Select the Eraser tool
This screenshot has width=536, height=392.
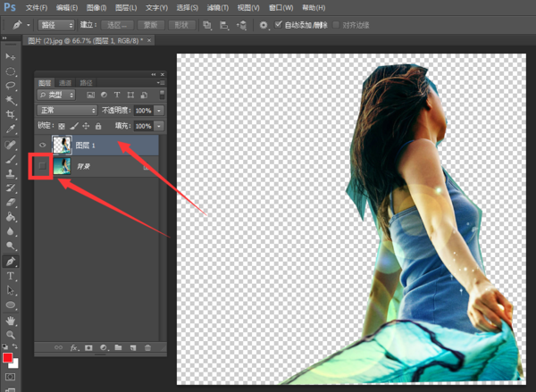click(x=10, y=203)
